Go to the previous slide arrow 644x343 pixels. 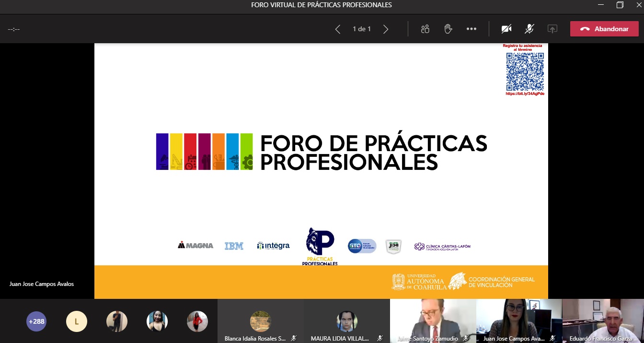338,29
